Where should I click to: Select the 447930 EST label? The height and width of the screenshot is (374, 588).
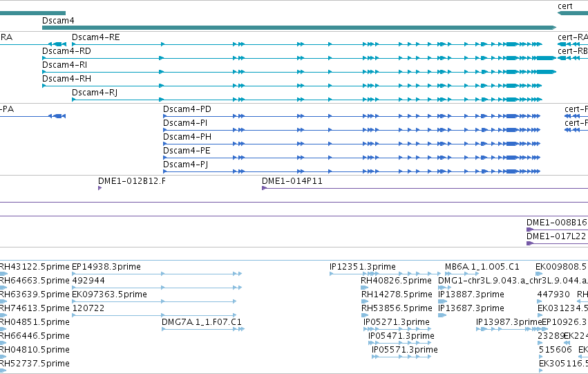[x=553, y=294]
